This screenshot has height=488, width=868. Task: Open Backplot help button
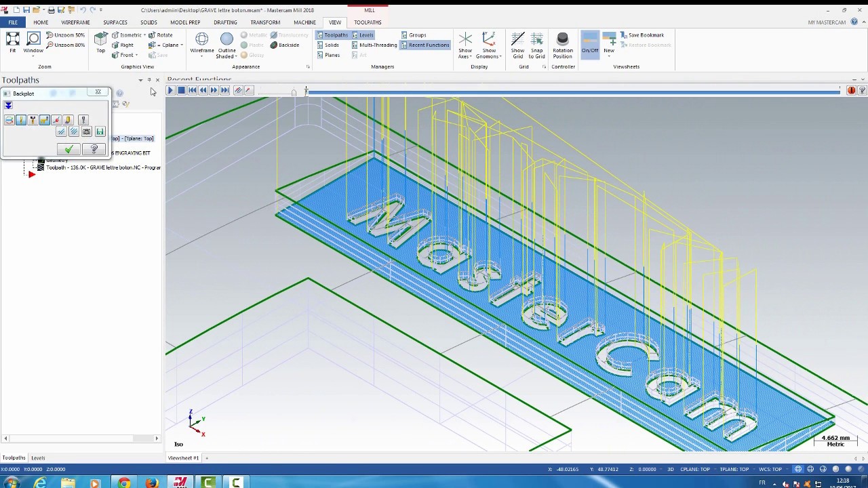[94, 148]
